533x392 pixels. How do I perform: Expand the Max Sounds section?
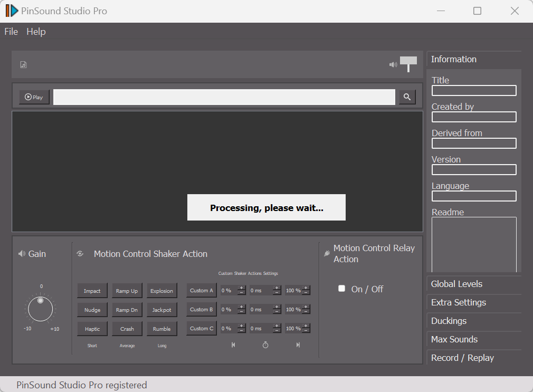474,339
